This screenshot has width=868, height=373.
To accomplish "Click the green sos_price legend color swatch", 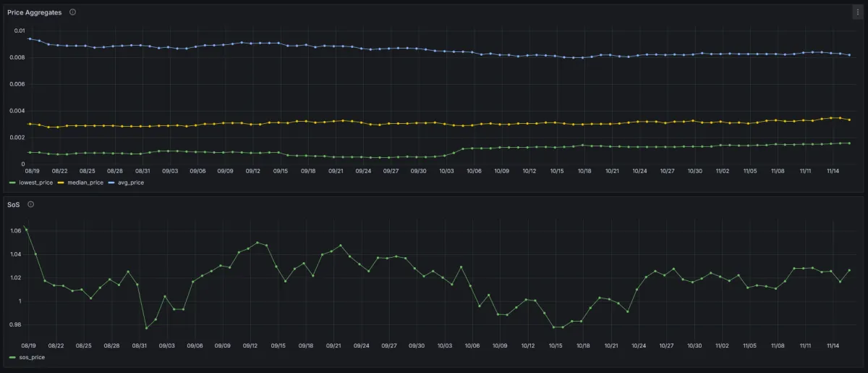I will 12,358.
